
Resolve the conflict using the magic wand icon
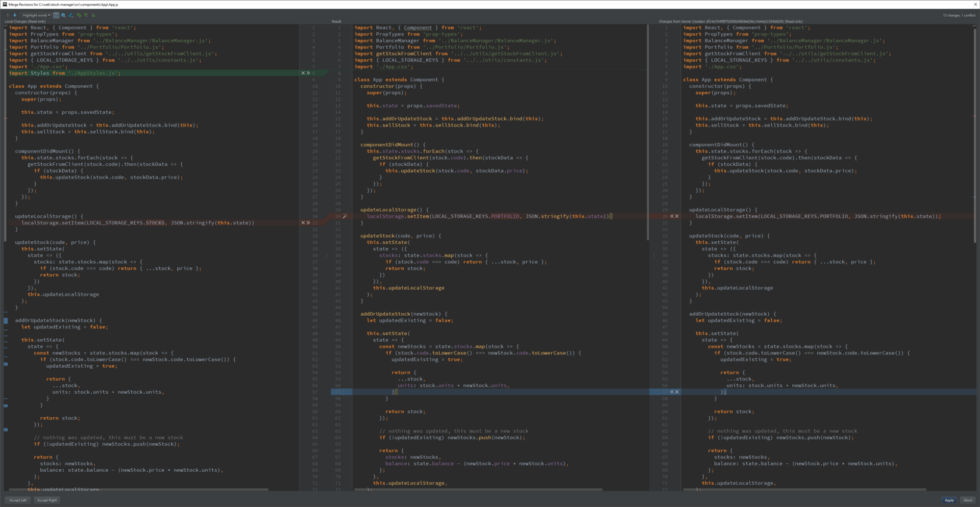coord(345,216)
